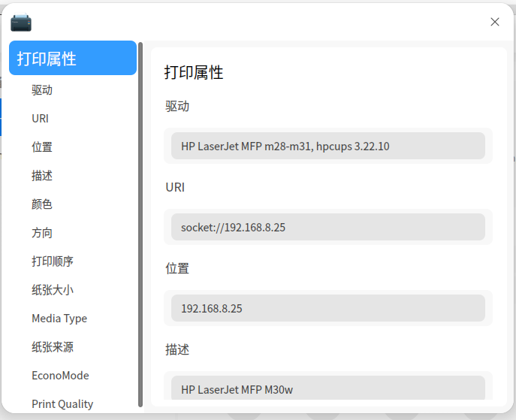Screen dimensions: 516x420
Task: Select 纸张大小 paper size entry
Action: click(53, 290)
